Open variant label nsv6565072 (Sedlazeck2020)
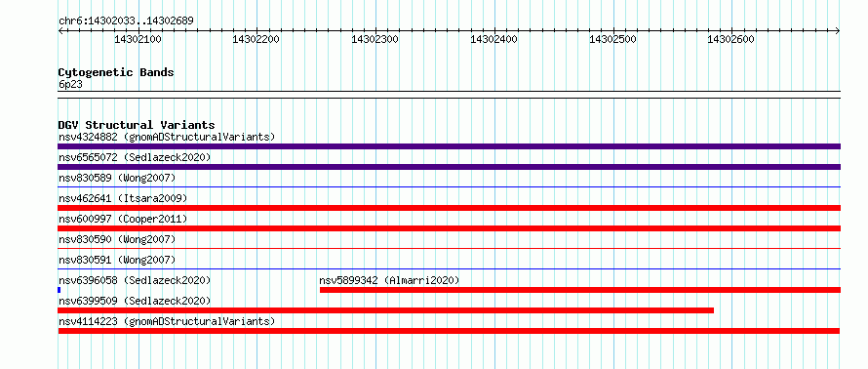The height and width of the screenshot is (369, 868). (x=135, y=157)
